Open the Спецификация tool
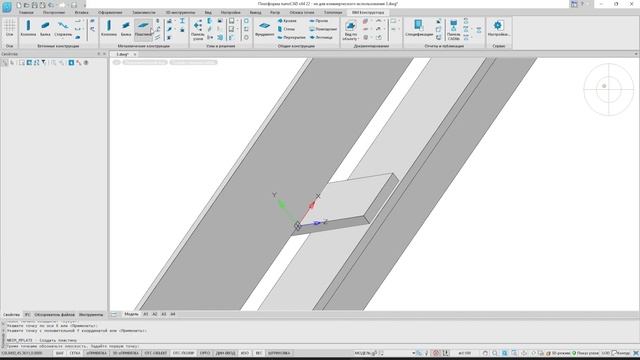Image resolution: width=640 pixels, height=360 pixels. pos(419,28)
